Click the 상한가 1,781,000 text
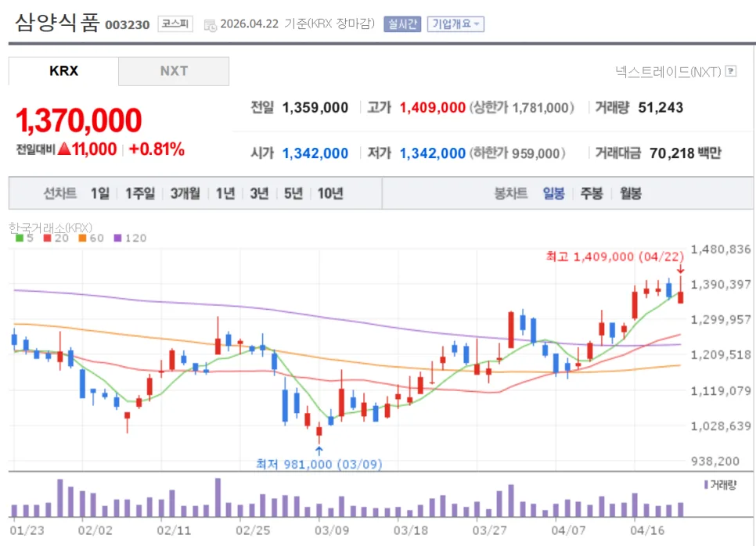The height and width of the screenshot is (546, 756). tap(522, 107)
